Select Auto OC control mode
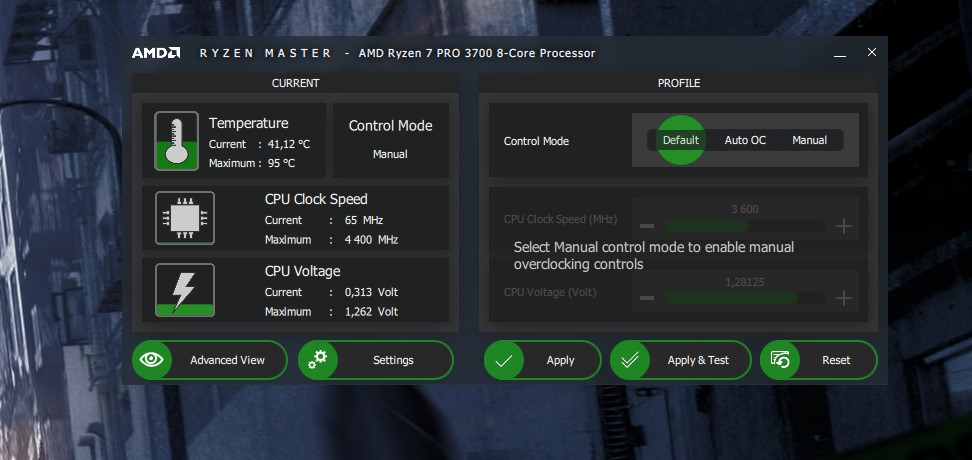The width and height of the screenshot is (972, 460). [x=745, y=140]
